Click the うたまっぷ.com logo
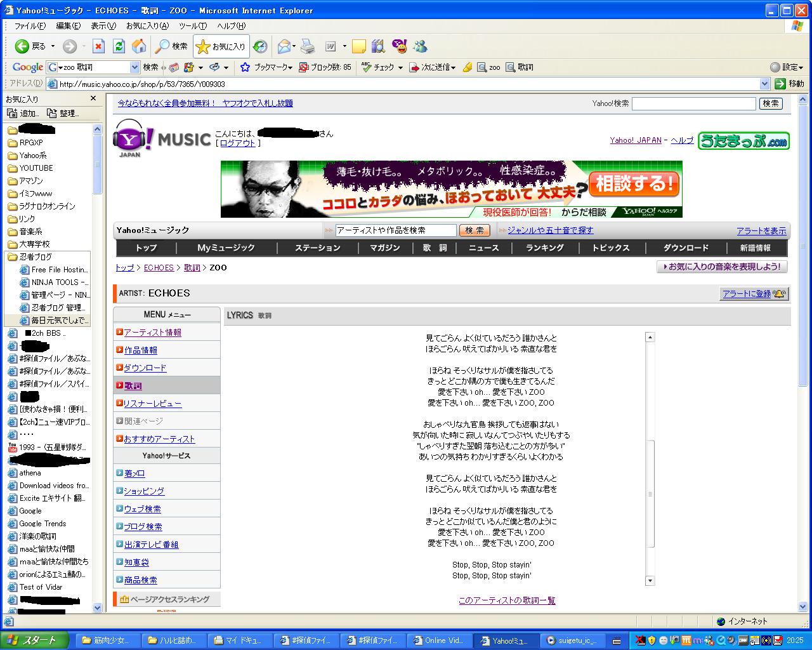 coord(743,140)
